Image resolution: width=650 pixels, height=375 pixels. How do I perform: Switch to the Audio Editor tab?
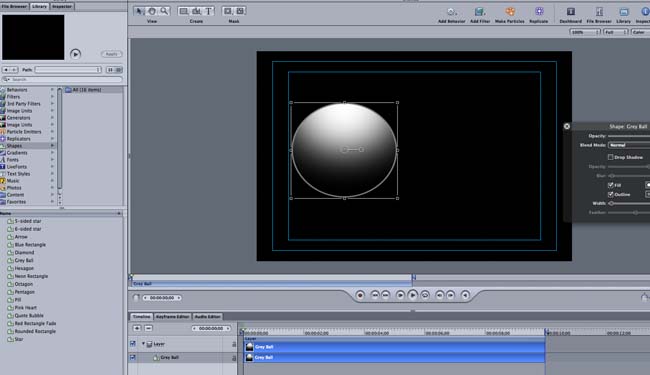click(x=208, y=317)
